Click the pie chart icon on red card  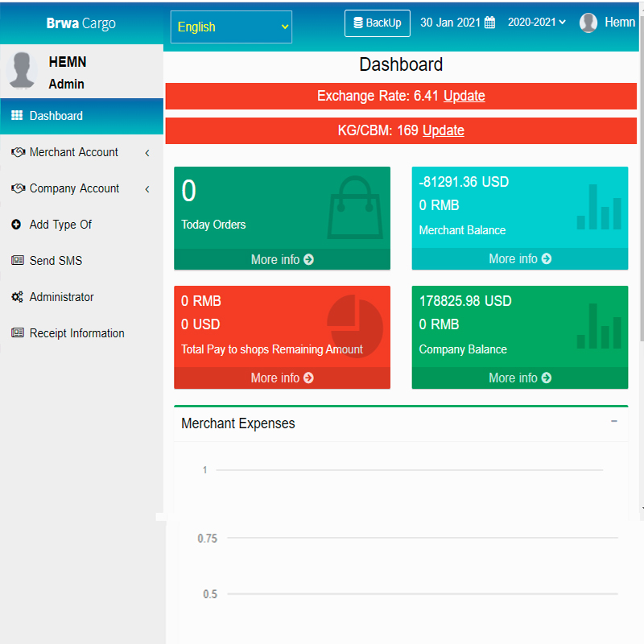[355, 325]
